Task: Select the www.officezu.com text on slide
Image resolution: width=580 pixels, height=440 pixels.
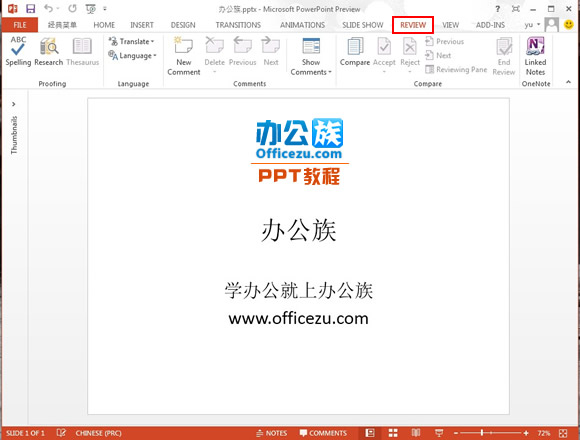Action: click(299, 318)
